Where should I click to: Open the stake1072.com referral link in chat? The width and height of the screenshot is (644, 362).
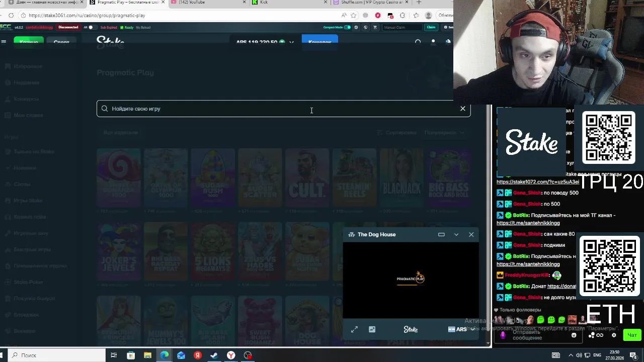pos(537,182)
